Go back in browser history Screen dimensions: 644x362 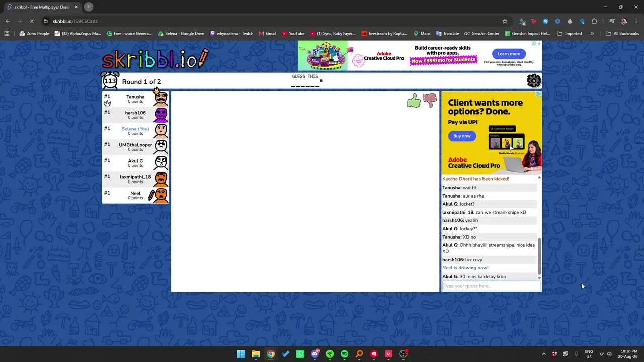(x=8, y=21)
